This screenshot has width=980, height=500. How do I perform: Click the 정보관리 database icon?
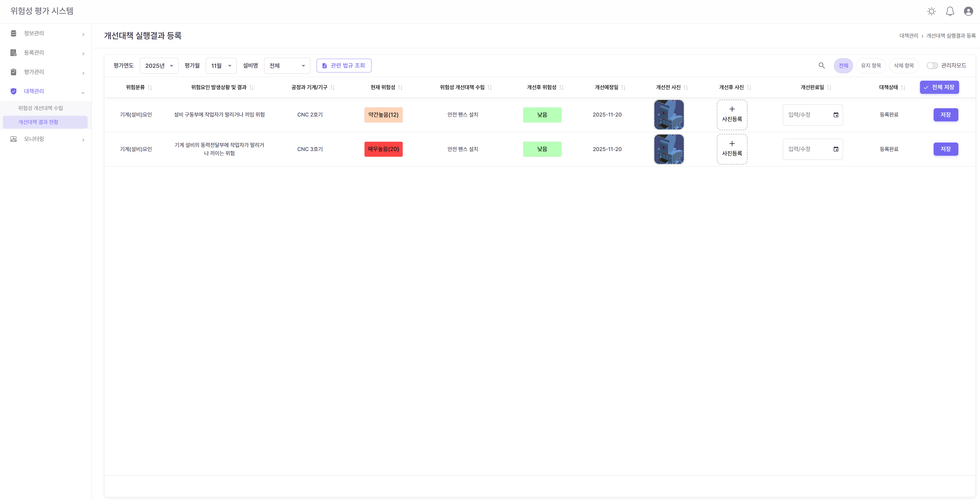point(14,33)
